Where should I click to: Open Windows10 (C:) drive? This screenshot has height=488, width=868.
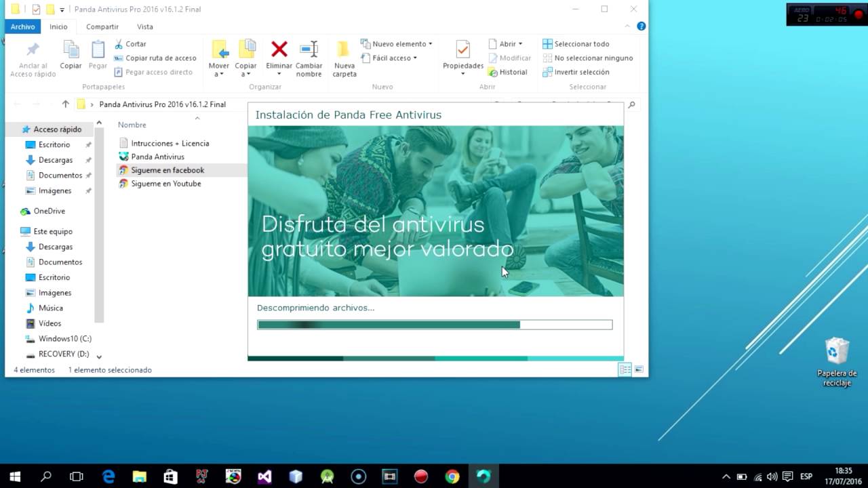[58, 339]
